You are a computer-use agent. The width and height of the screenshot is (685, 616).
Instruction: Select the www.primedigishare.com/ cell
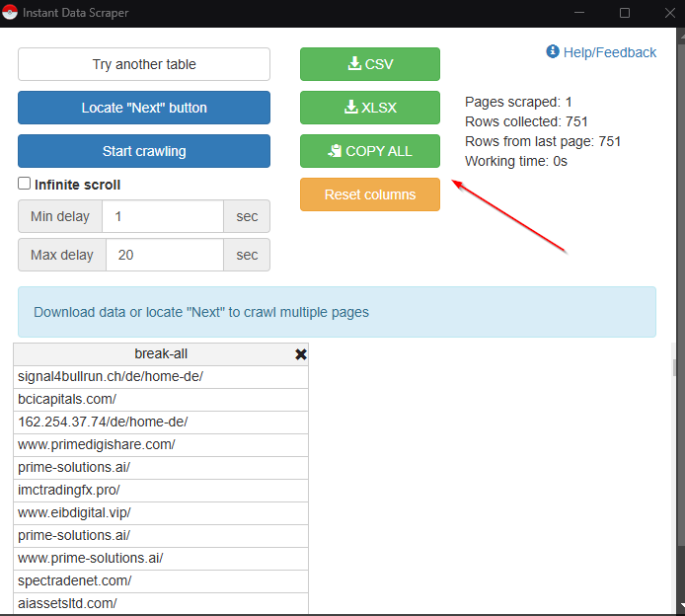[x=161, y=445]
